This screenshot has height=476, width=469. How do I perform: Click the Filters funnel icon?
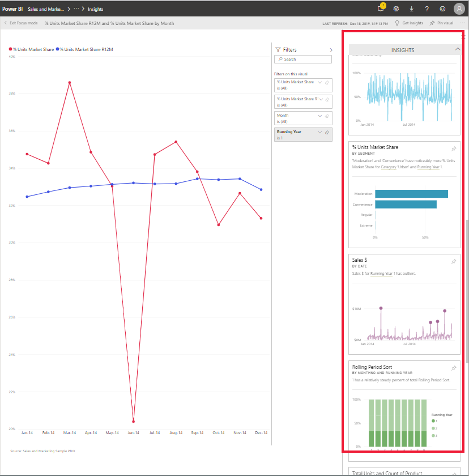pos(277,50)
